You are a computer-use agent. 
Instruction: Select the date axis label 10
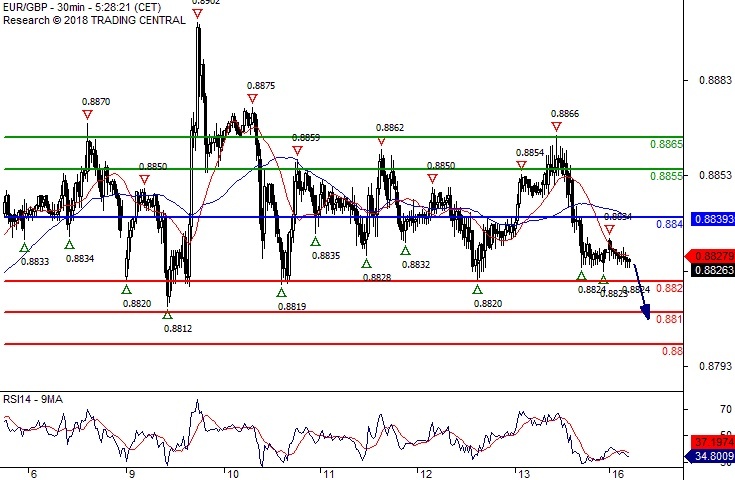[x=233, y=474]
